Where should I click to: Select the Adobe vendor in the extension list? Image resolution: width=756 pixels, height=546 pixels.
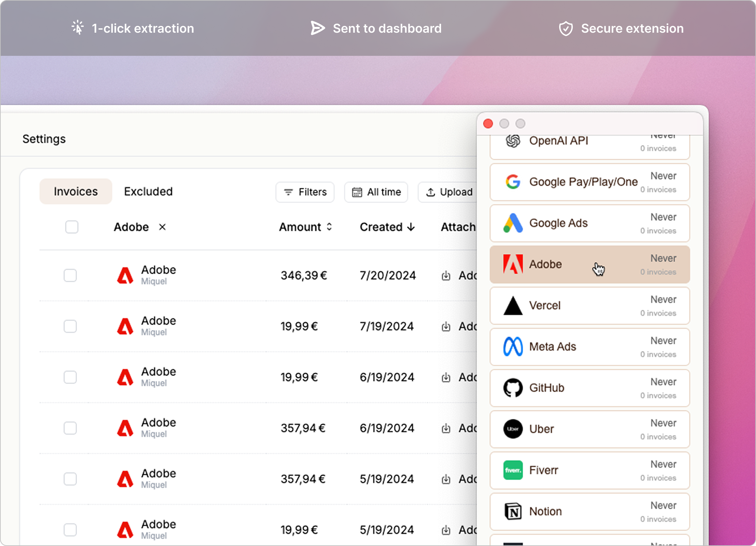(579, 264)
